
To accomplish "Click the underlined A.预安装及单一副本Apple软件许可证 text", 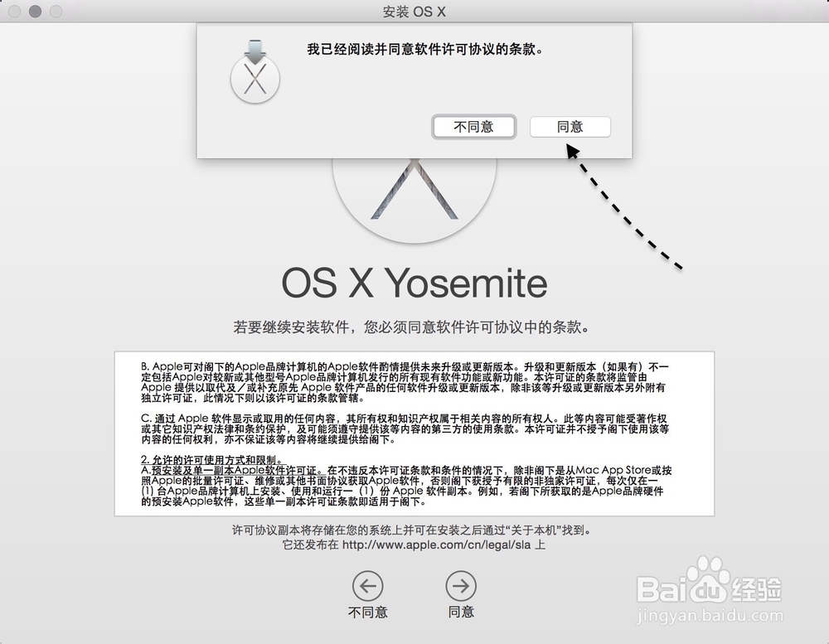I will coord(232,470).
